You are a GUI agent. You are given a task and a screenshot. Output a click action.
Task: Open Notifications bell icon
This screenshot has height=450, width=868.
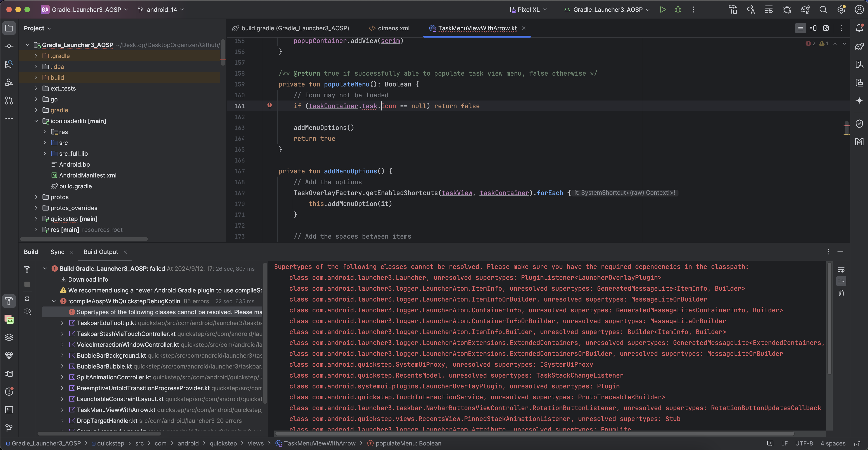(859, 28)
